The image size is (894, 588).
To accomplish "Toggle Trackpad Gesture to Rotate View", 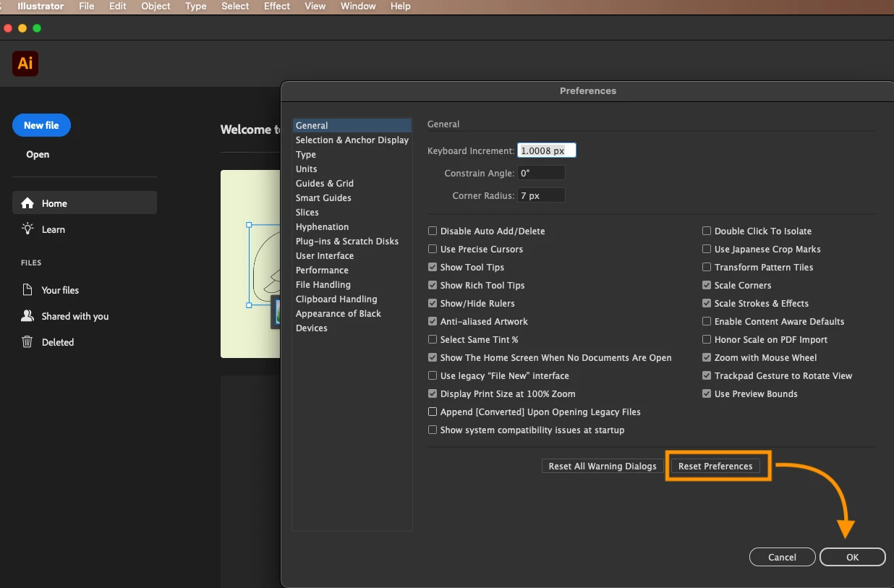I will click(x=707, y=376).
